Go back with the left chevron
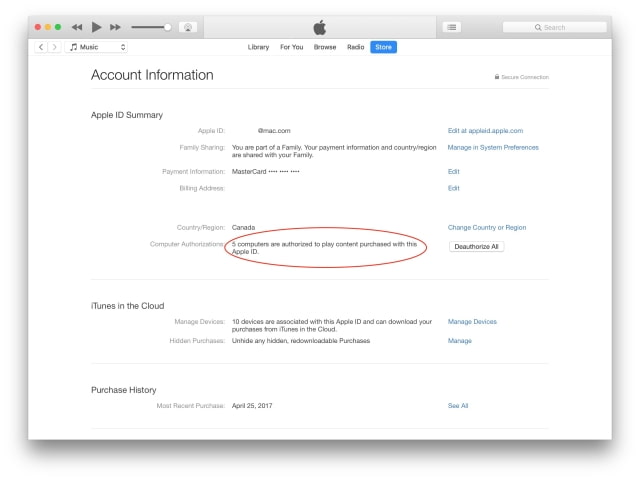The width and height of the screenshot is (640, 480). [x=41, y=47]
